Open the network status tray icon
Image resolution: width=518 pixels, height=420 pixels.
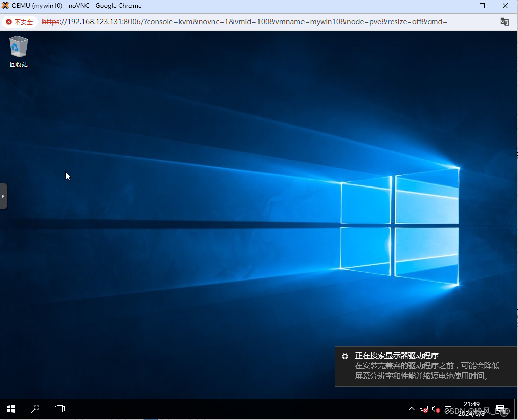(424, 409)
